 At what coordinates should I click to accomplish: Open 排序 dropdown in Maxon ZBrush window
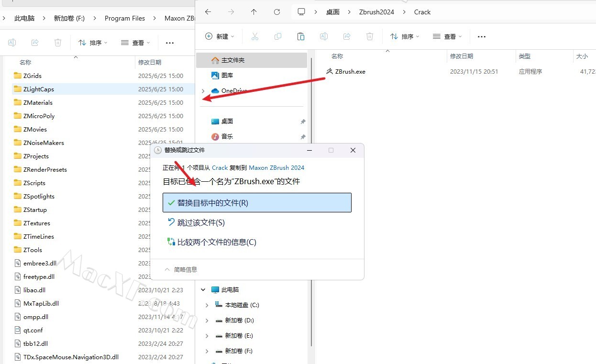pyautogui.click(x=93, y=43)
